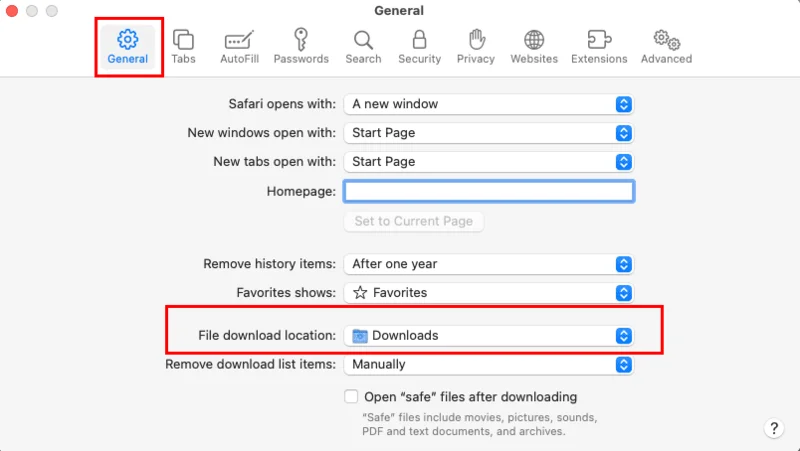Click the help question mark button
The width and height of the screenshot is (800, 451).
[774, 428]
